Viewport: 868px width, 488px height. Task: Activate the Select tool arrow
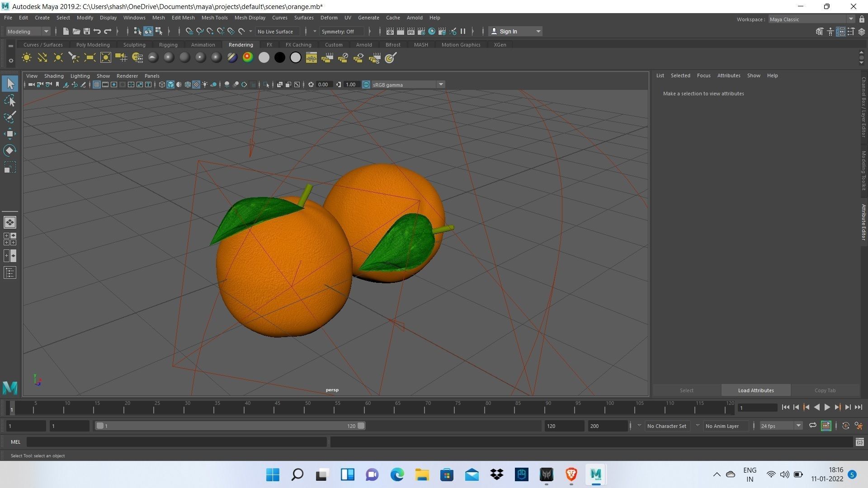click(x=10, y=84)
